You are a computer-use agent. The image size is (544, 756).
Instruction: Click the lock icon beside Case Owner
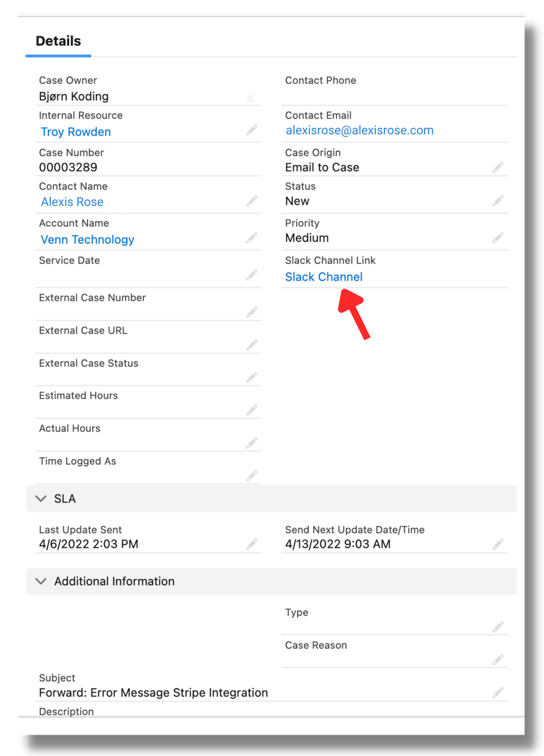[251, 96]
